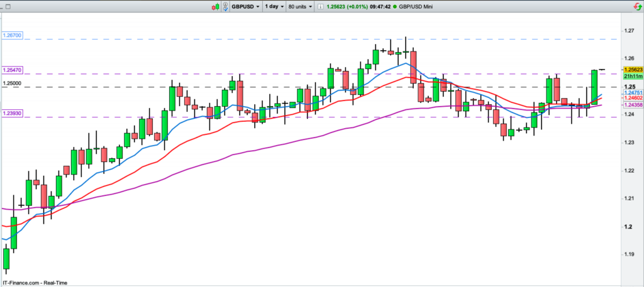Click the 1.21 price axis label

(629, 199)
